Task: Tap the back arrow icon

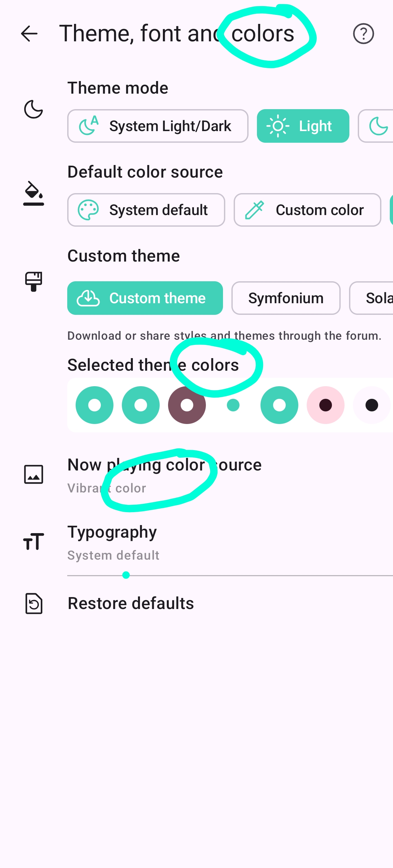Action: [x=29, y=34]
